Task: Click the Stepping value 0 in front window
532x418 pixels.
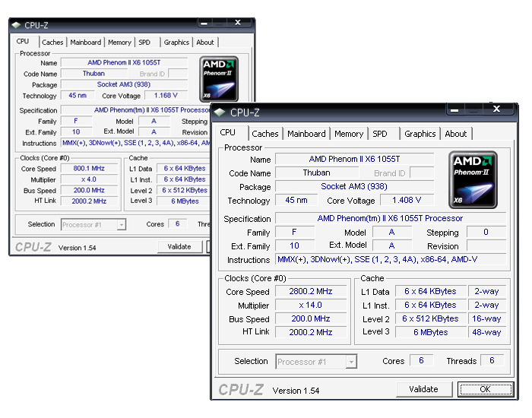Action: [x=486, y=232]
